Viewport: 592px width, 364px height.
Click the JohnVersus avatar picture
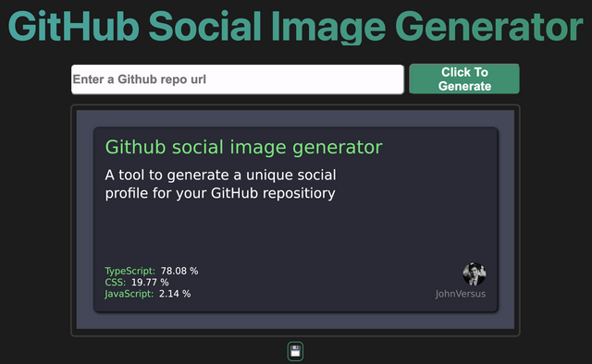[x=475, y=274]
